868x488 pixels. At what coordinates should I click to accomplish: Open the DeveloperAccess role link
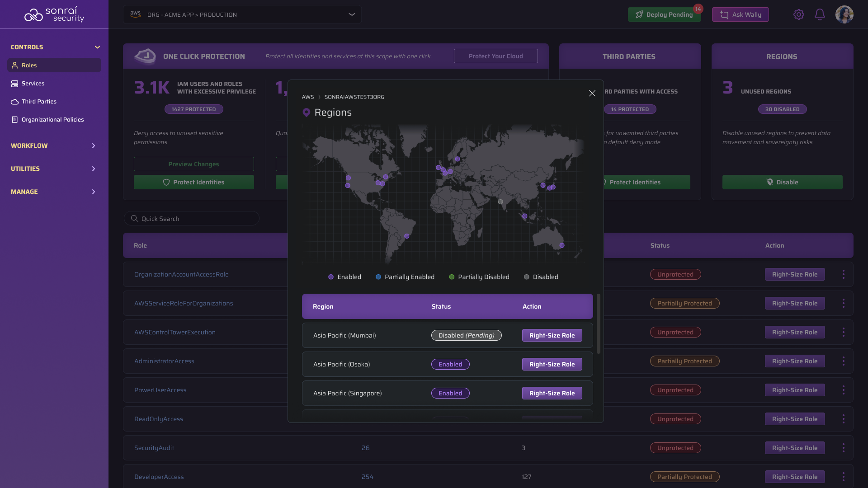click(x=159, y=477)
